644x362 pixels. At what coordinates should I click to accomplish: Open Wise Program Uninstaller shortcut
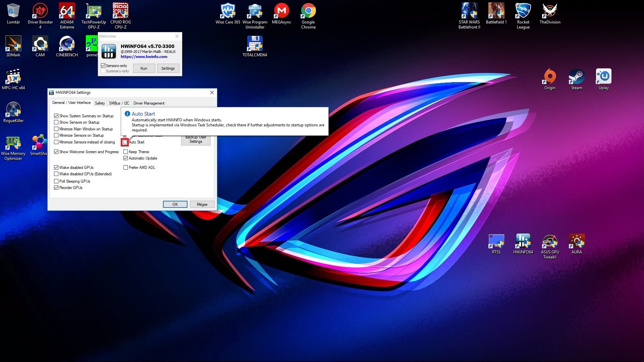255,15
